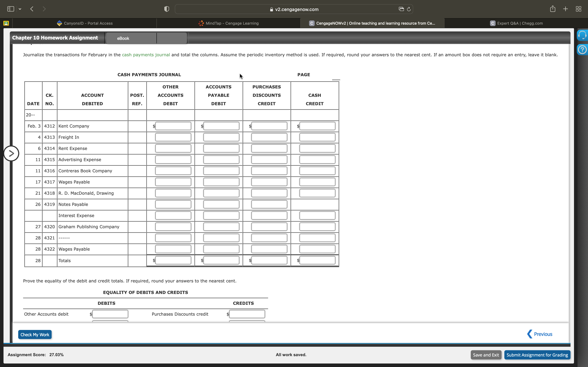Click the privacy shield icon in the toolbar
Viewport: 588px width, 367px height.
point(166,9)
